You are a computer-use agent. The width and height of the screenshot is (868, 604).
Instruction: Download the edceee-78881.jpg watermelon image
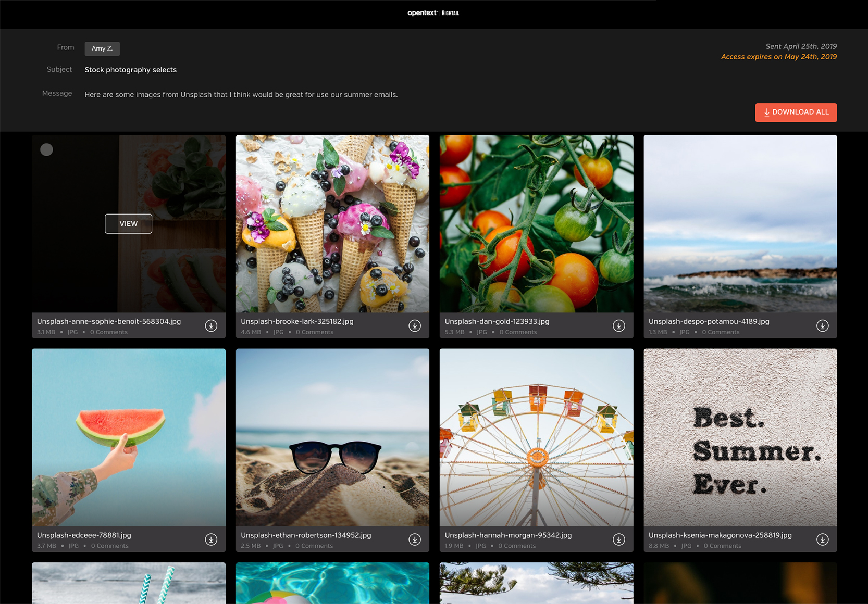(x=211, y=539)
